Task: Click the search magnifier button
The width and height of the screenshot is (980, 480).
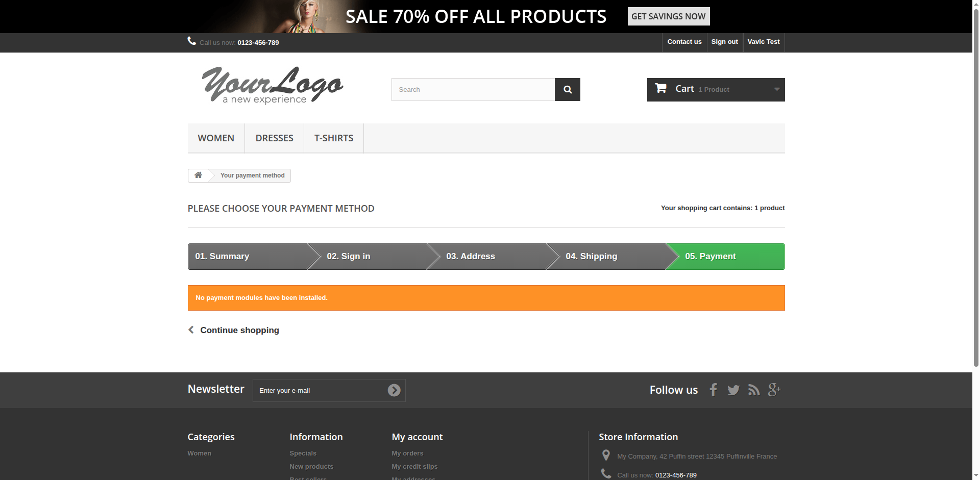Action: coord(567,90)
